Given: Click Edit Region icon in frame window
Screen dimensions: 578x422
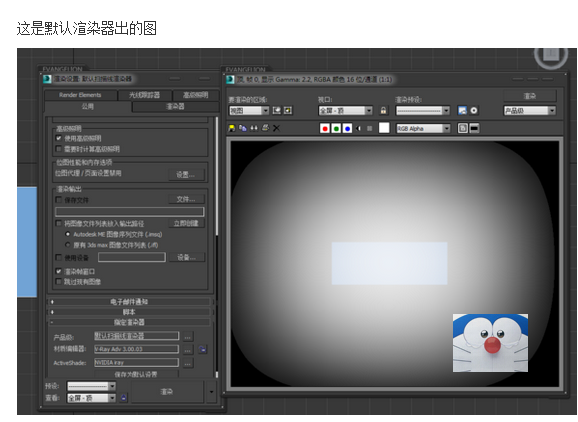Looking at the screenshot, I should pos(276,110).
